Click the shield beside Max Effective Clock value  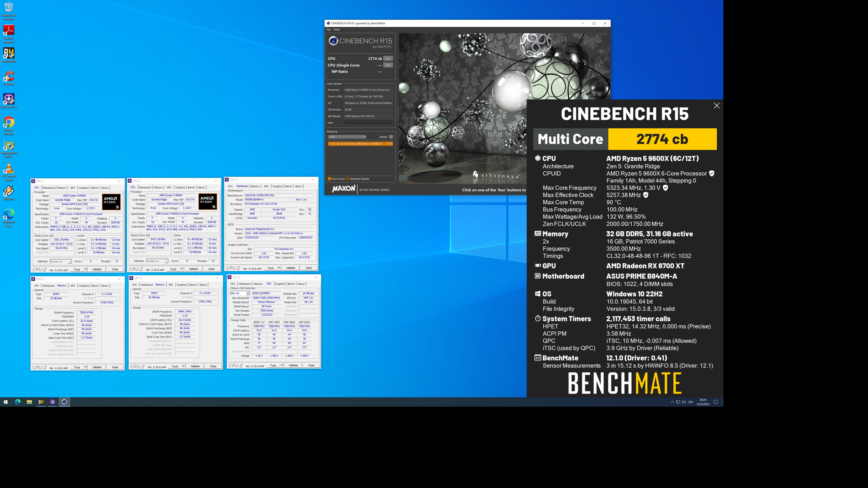point(646,195)
